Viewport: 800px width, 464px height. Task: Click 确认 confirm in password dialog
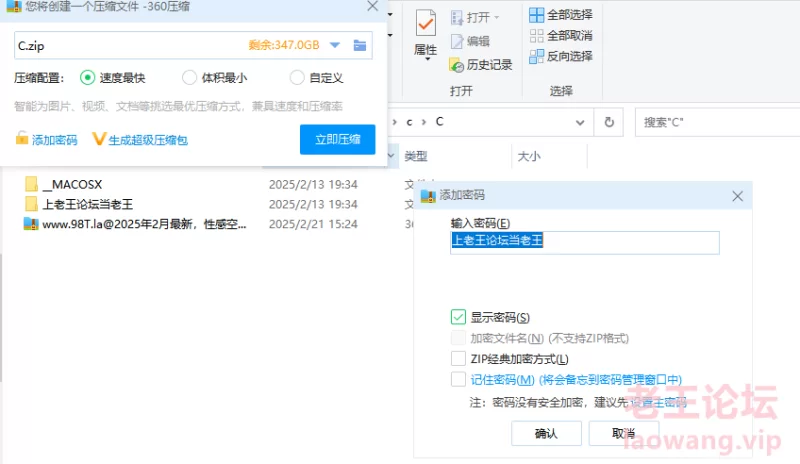[x=546, y=433]
